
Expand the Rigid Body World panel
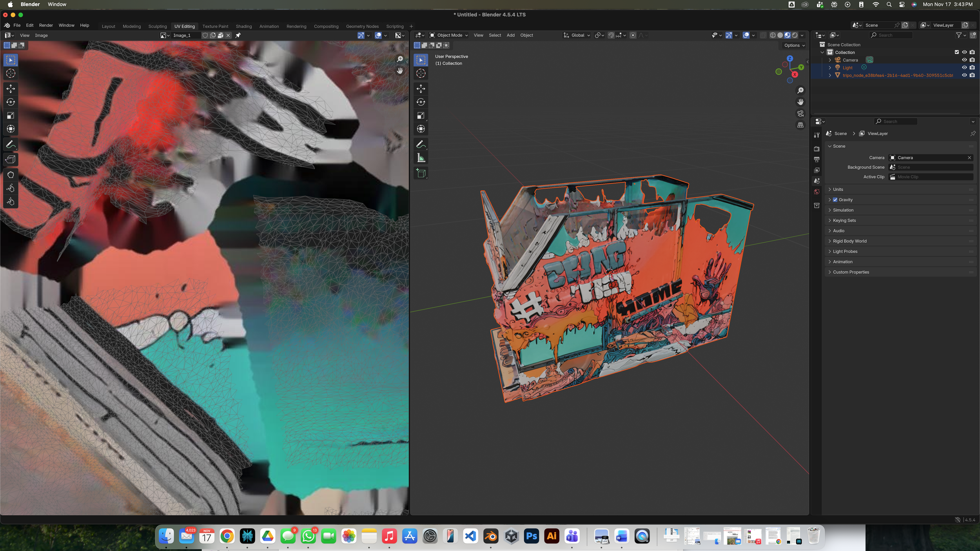click(x=849, y=241)
